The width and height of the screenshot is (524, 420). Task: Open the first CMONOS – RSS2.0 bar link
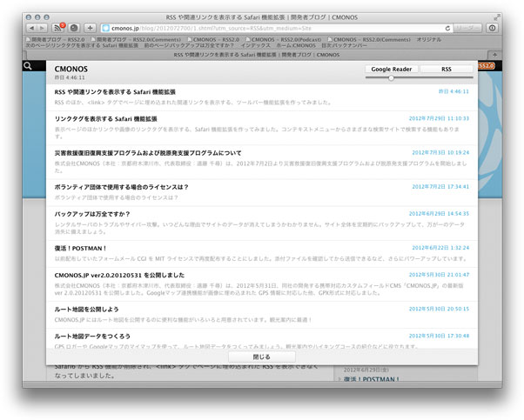click(213, 40)
